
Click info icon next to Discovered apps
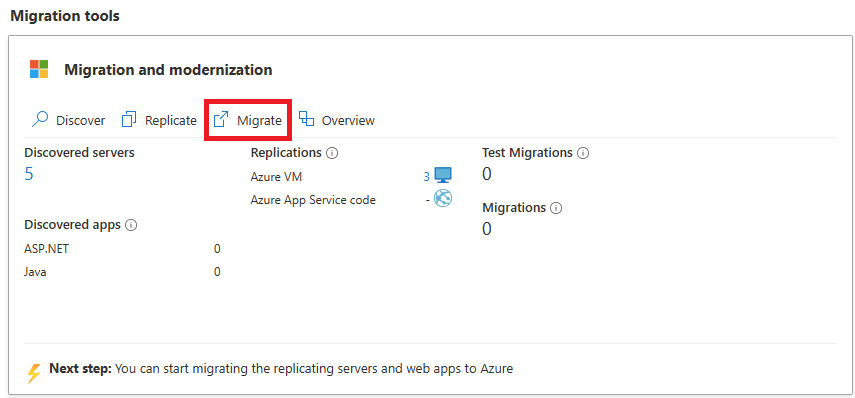[x=130, y=225]
